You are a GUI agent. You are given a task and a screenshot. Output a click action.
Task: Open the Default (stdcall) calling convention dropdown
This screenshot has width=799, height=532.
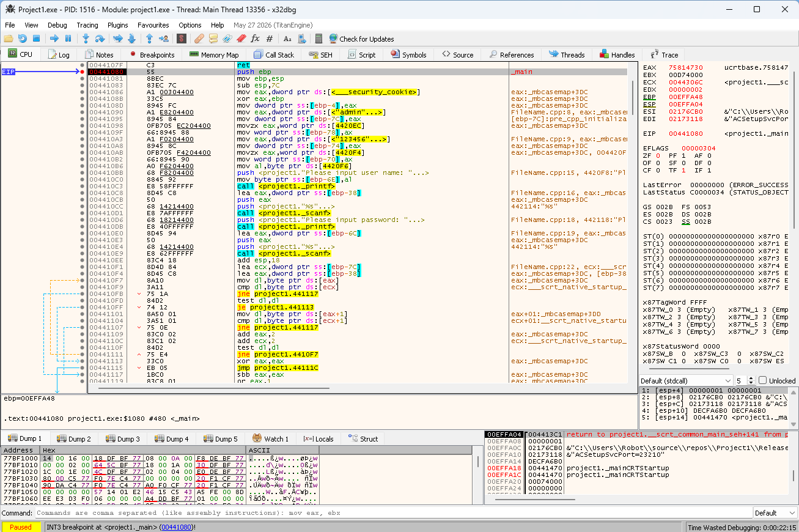pyautogui.click(x=685, y=380)
